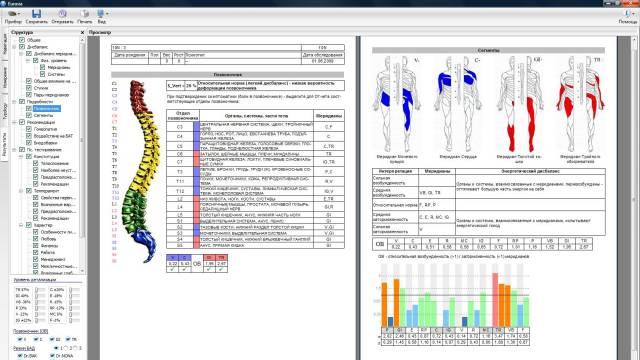Toggle the V checkbox under Позвоночник (ОВ)
The width and height of the screenshot is (640, 360).
(20, 340)
